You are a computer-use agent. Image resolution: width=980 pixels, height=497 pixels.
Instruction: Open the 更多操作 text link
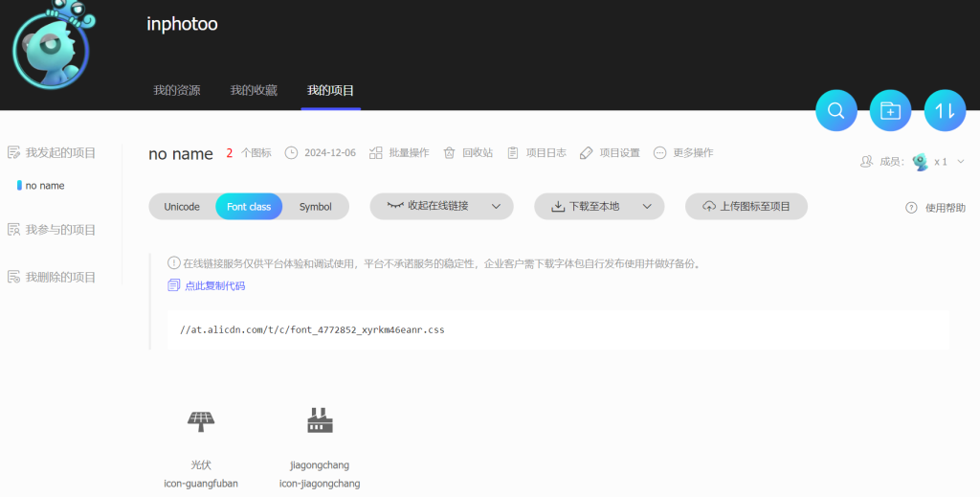pos(693,152)
